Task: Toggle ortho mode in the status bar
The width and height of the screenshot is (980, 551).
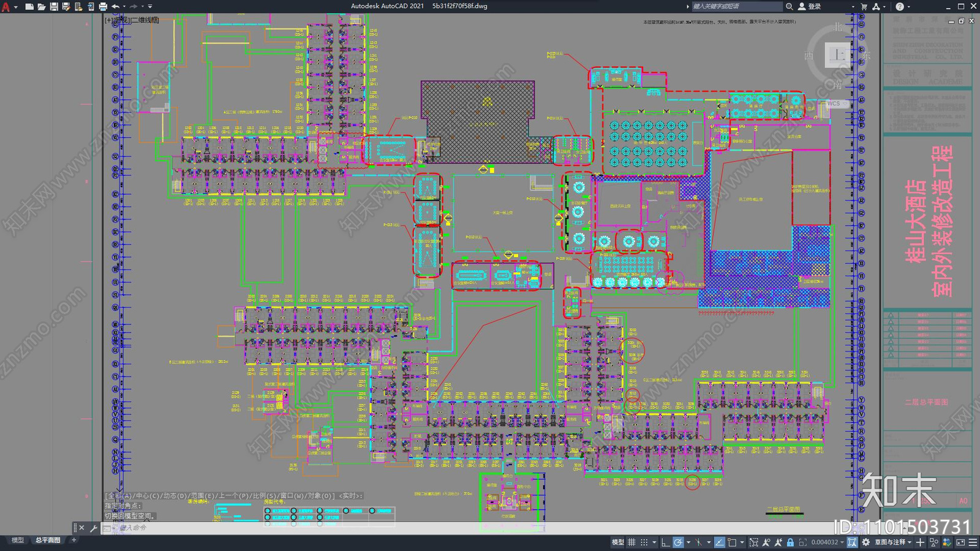Action: tap(666, 542)
